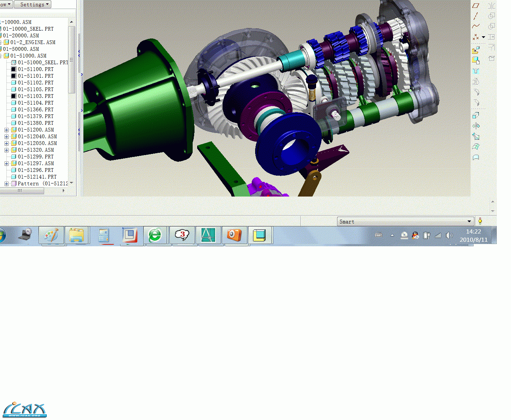The width and height of the screenshot is (511, 420).
Task: Open the Settings dropdown in model tree
Action: click(33, 4)
